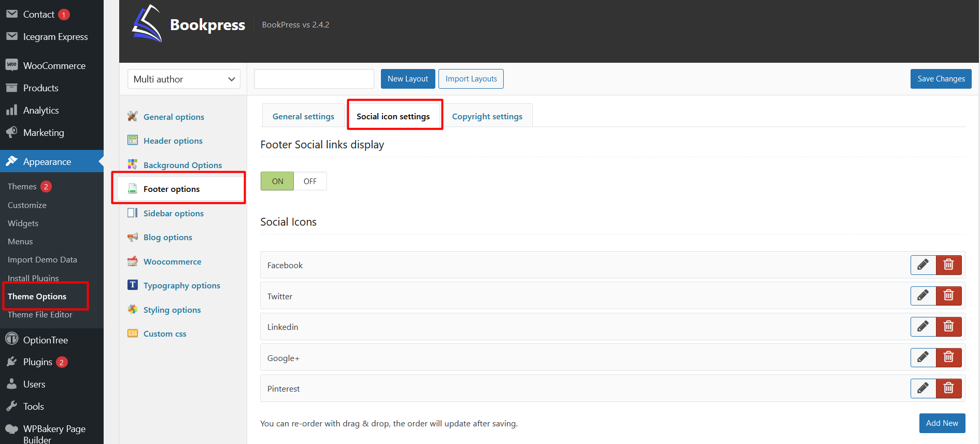Screen dimensions: 980x444
Task: Open the Header options link
Action: 173,141
